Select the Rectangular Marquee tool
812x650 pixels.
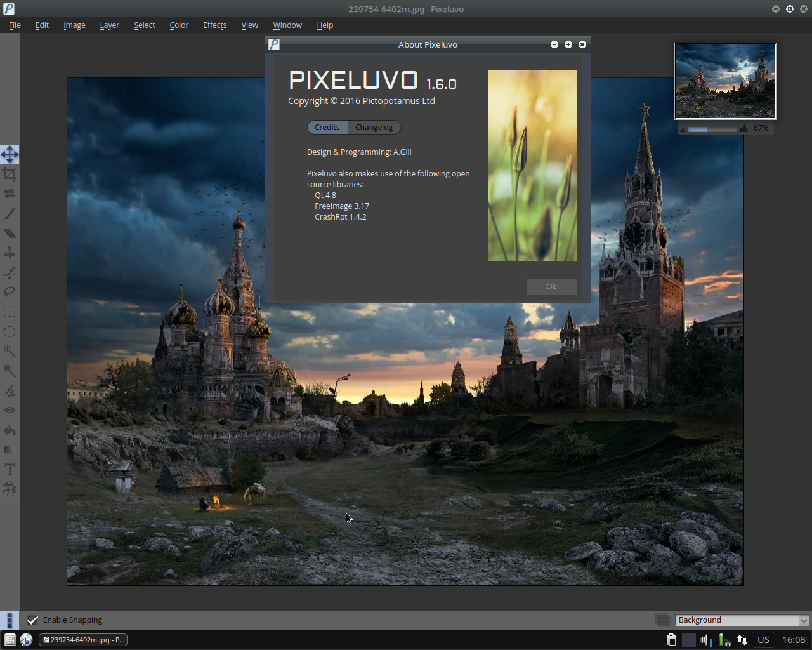[10, 312]
